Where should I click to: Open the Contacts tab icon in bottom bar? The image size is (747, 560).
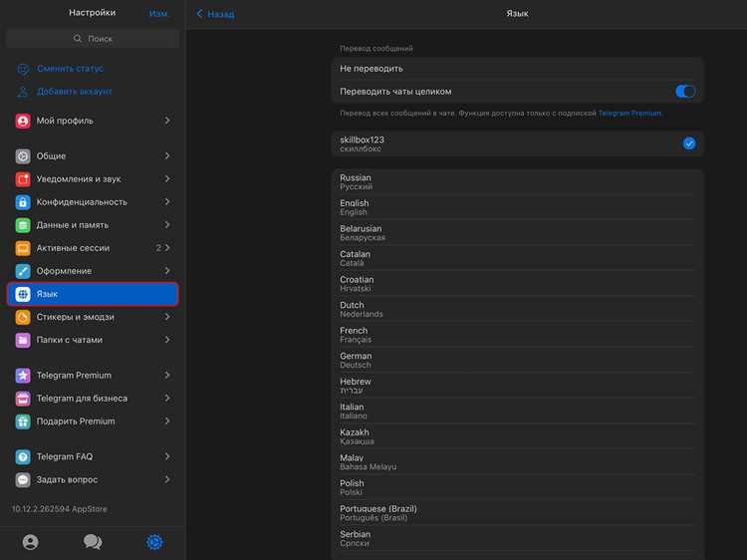(31, 542)
